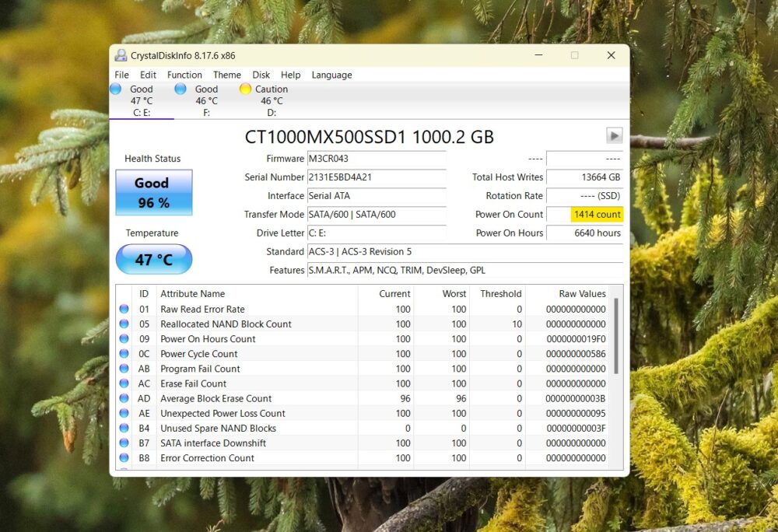Click the next-disk arrow button

coord(615,135)
